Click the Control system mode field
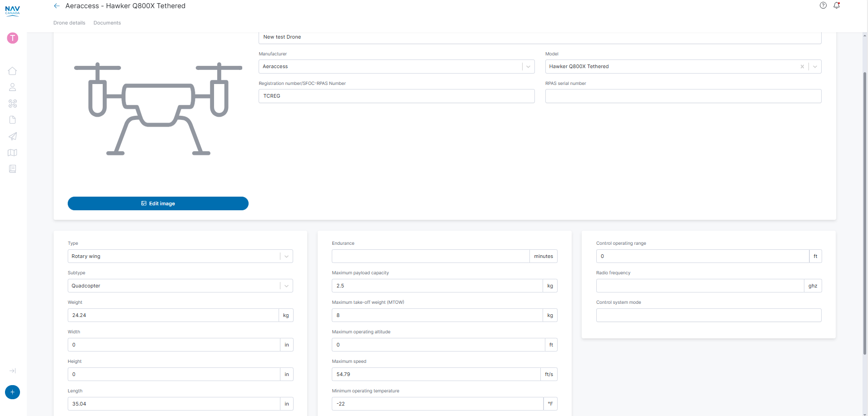Screen dimensions: 868x416 tap(709, 315)
